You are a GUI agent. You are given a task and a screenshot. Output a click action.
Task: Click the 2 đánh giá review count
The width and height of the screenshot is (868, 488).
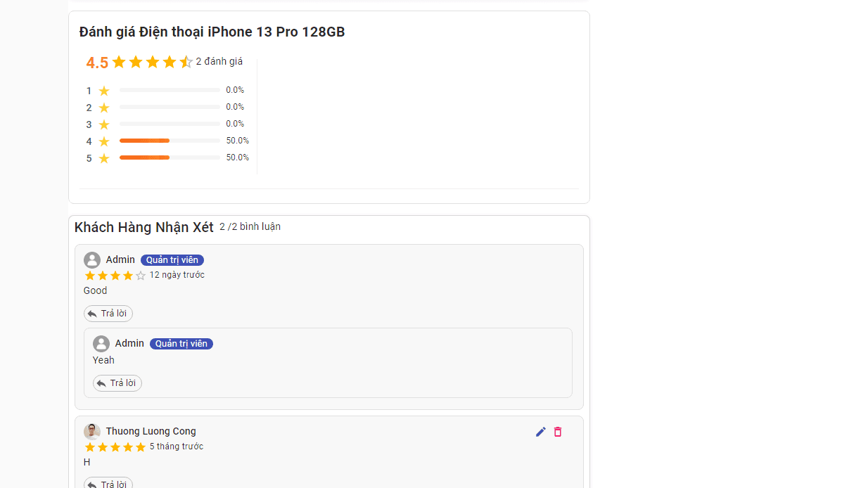pos(219,62)
